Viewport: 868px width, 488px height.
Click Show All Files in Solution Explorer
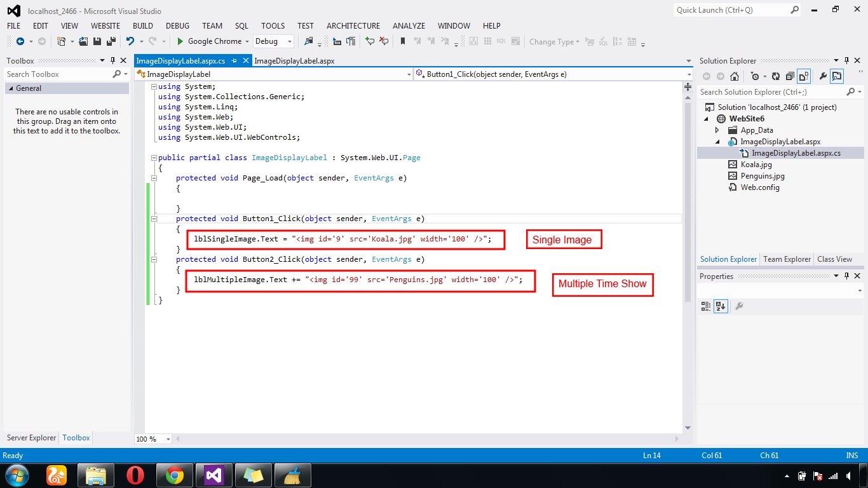point(803,76)
